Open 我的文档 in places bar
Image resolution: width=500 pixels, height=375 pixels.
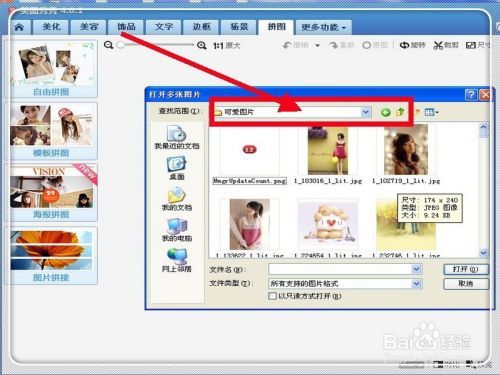(x=177, y=199)
